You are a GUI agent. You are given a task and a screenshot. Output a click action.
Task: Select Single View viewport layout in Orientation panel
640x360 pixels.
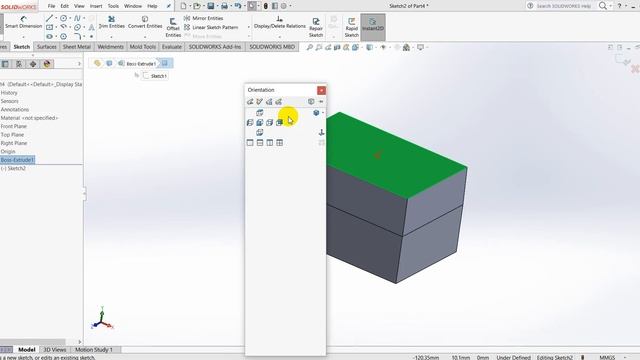[250, 142]
